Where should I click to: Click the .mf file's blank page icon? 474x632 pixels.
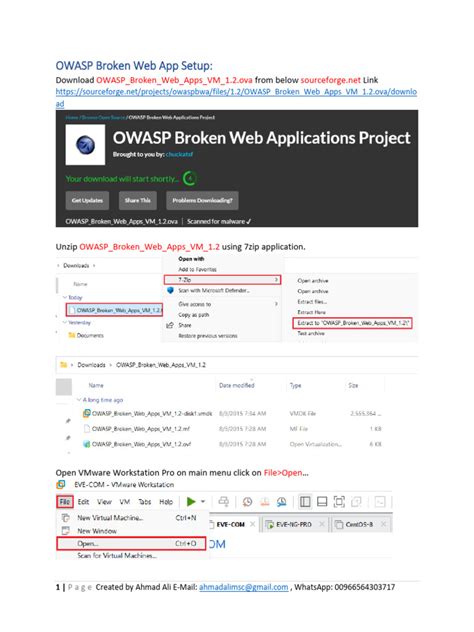coord(86,428)
